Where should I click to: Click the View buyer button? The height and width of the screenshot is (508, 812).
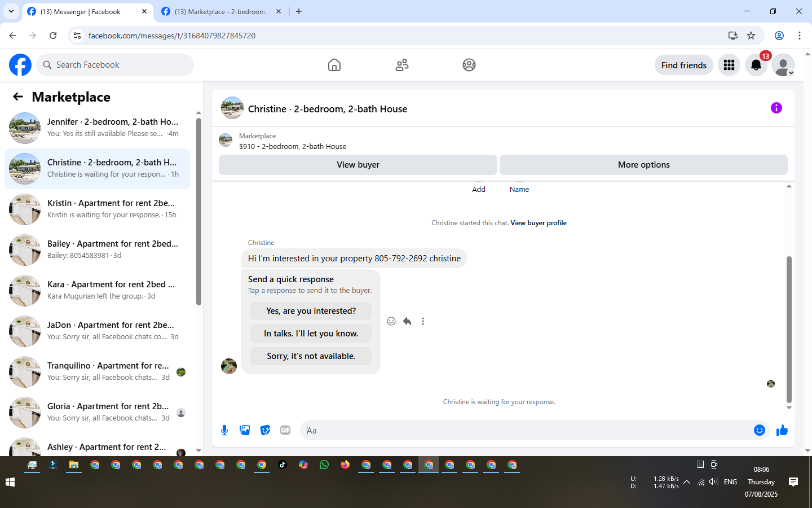coord(358,165)
